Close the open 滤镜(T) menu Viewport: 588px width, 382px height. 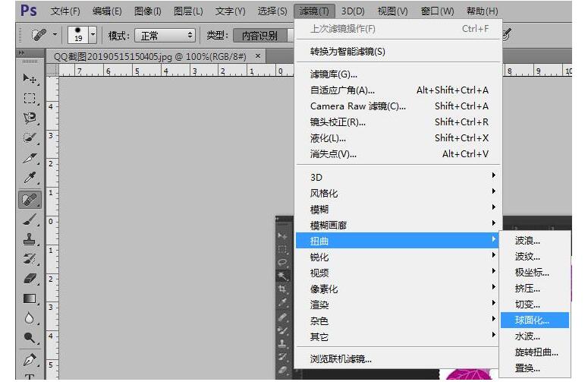(x=314, y=11)
